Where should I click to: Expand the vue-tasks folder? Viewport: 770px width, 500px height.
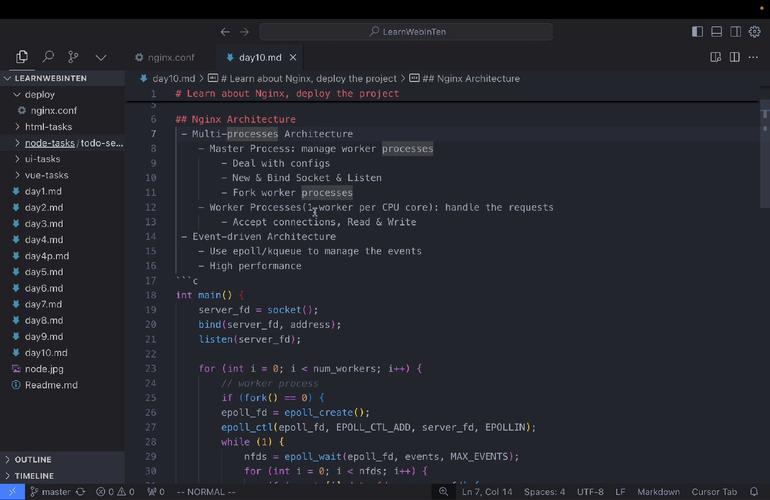click(x=62, y=175)
